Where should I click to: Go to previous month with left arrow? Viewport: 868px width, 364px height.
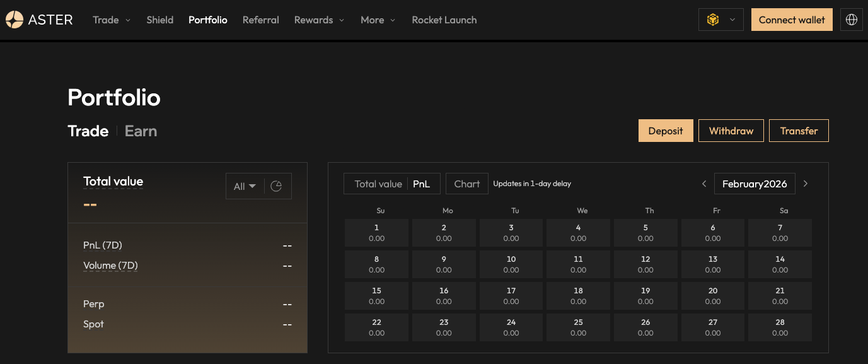pyautogui.click(x=704, y=184)
